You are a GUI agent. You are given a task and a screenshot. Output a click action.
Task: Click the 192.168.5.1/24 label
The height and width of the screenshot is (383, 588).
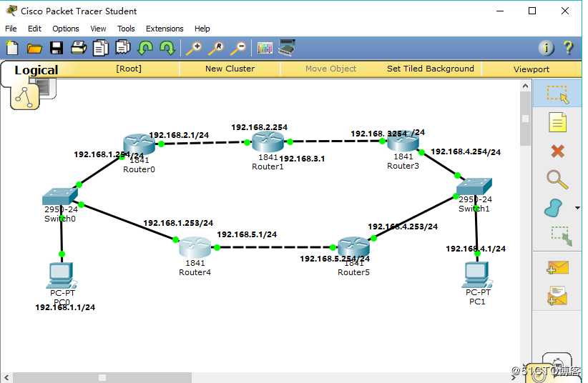click(x=247, y=234)
